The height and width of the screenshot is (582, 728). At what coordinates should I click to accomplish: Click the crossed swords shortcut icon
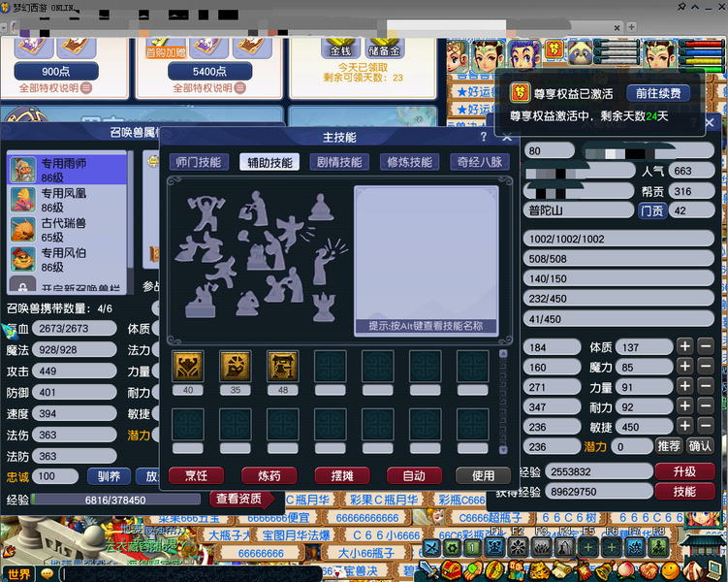(x=431, y=548)
